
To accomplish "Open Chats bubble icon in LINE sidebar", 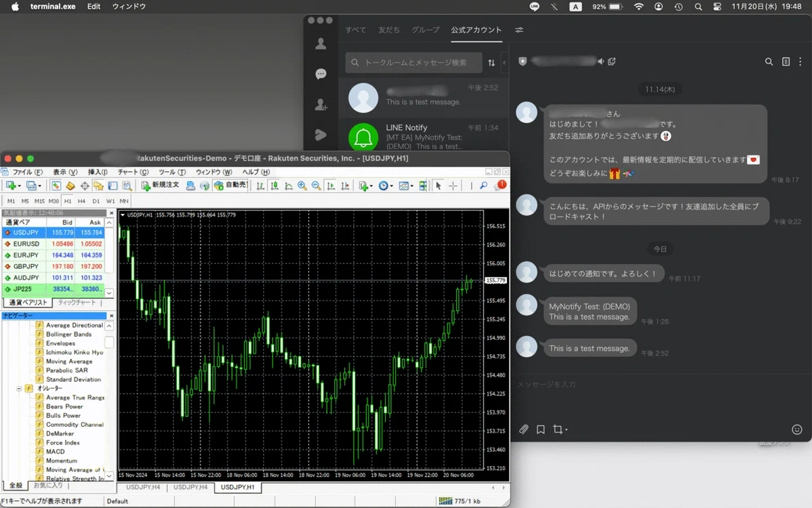I will tap(321, 75).
